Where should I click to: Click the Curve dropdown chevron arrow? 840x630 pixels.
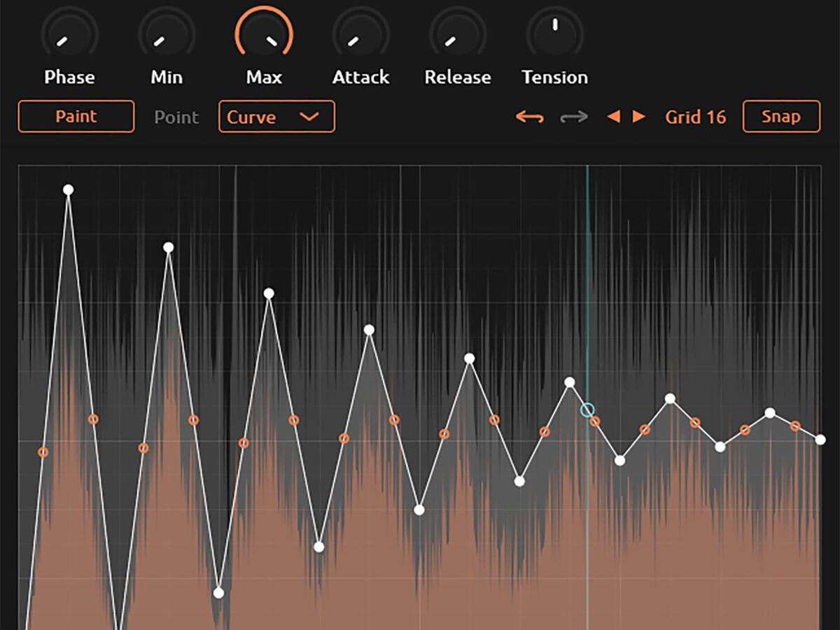(309, 117)
